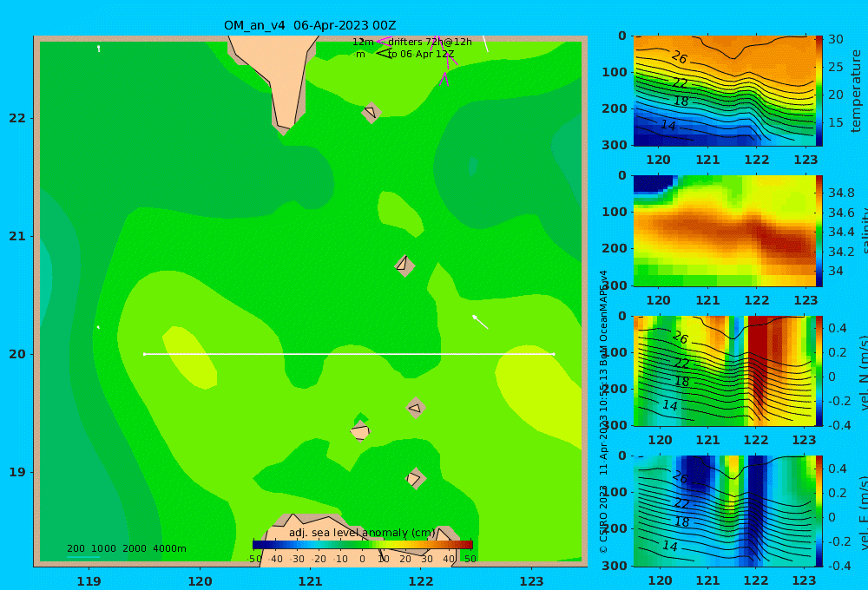Click the yellow high anomaly patch near 120°E
The height and width of the screenshot is (590, 868).
tap(190, 357)
